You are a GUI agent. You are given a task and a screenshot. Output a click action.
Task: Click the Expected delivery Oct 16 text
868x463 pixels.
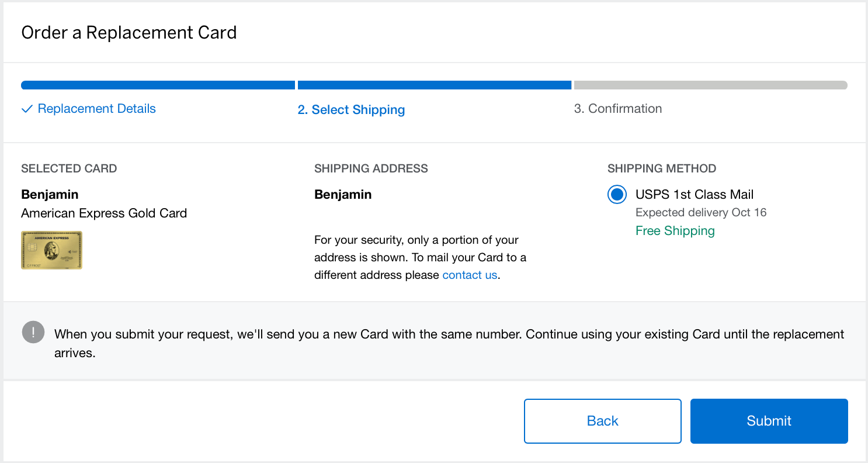point(701,212)
